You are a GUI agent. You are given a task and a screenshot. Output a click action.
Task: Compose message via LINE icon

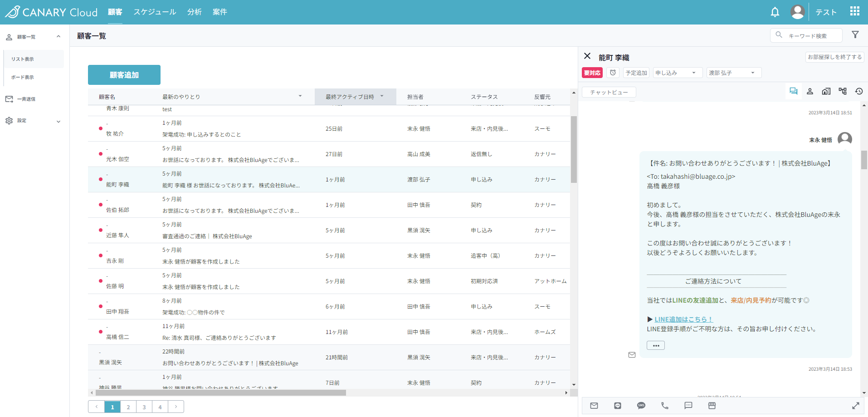tap(618, 406)
